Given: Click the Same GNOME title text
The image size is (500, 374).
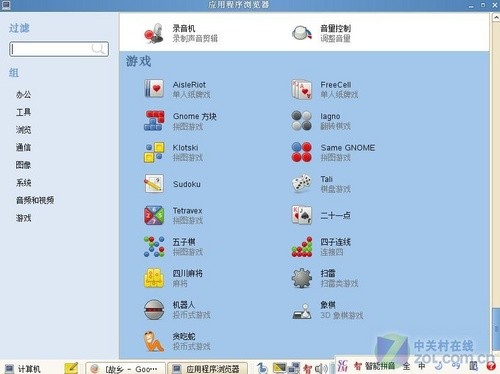Looking at the screenshot, I should point(348,148).
